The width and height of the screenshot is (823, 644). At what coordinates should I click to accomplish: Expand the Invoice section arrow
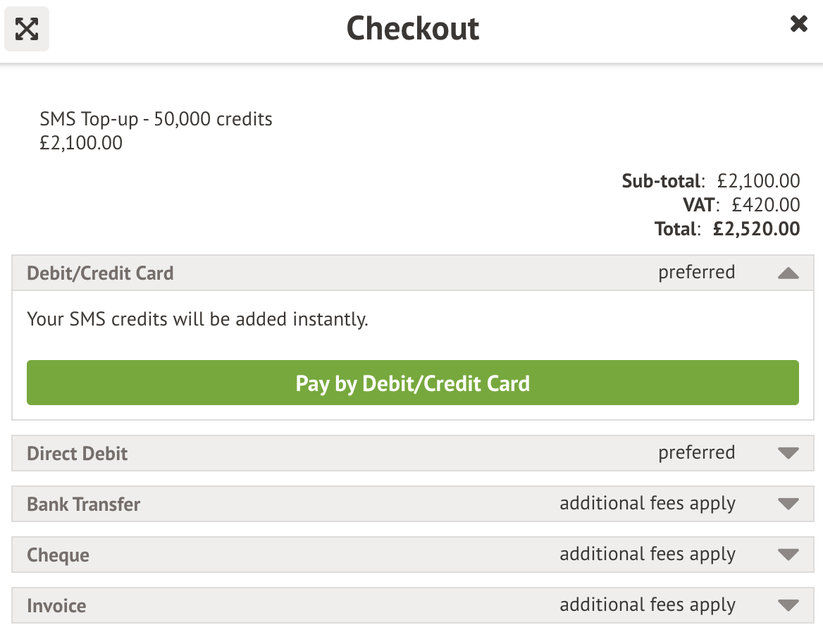pyautogui.click(x=788, y=605)
